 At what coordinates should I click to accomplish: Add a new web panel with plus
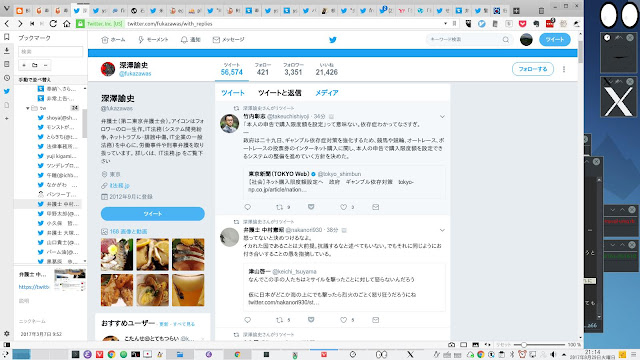click(7, 118)
